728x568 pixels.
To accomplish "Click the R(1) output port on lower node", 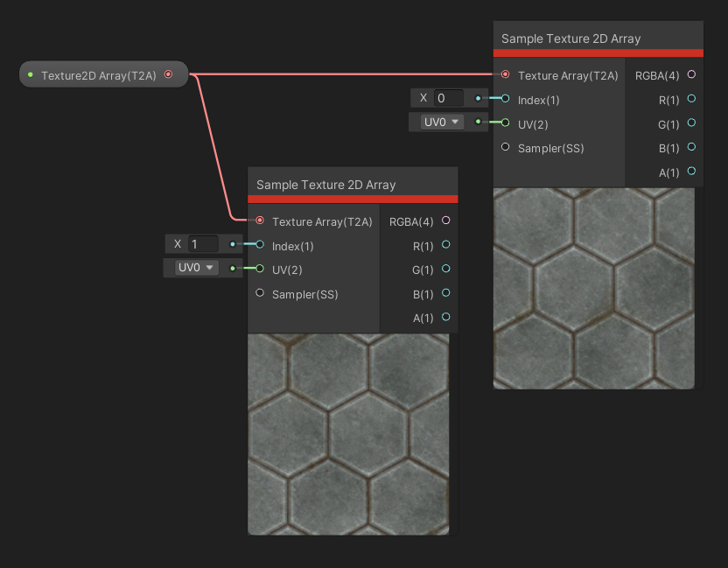I will [x=445, y=246].
